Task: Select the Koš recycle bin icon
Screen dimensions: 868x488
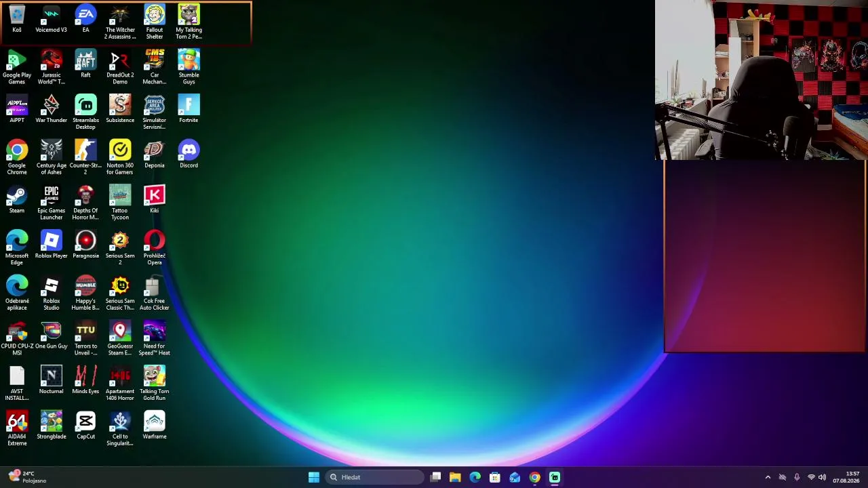Action: [17, 20]
